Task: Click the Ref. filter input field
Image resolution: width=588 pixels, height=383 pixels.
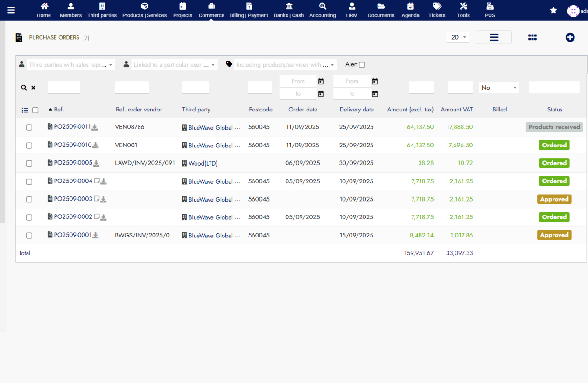Action: tap(64, 88)
